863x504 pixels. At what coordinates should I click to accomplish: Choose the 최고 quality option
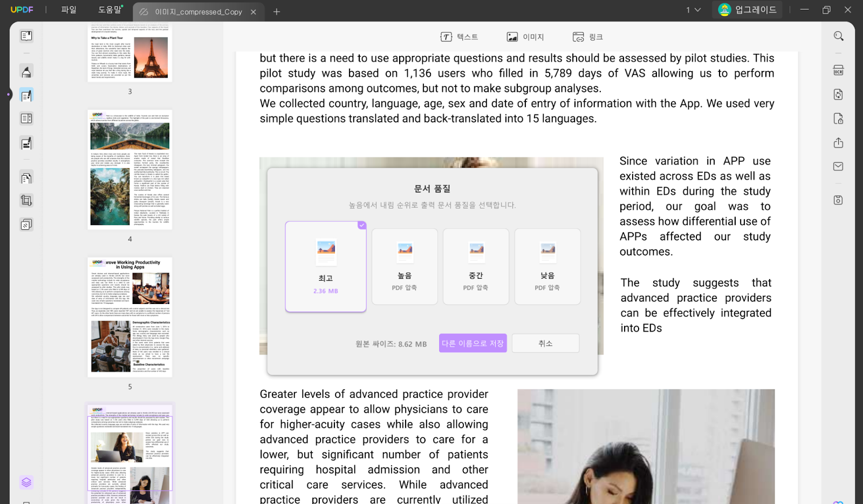coord(326,267)
